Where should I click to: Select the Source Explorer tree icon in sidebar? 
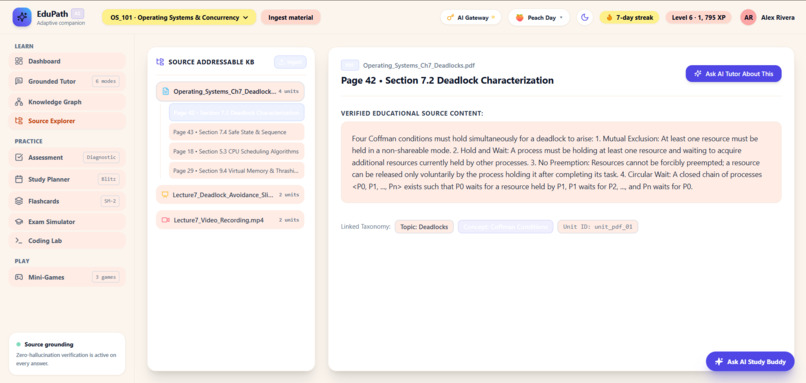click(19, 121)
